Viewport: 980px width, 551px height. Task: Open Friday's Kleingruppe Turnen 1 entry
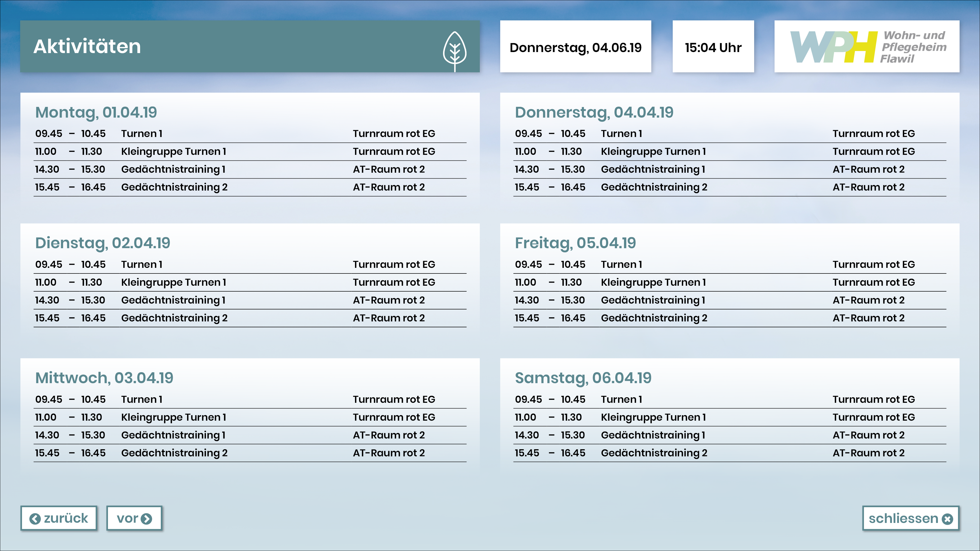(x=653, y=282)
